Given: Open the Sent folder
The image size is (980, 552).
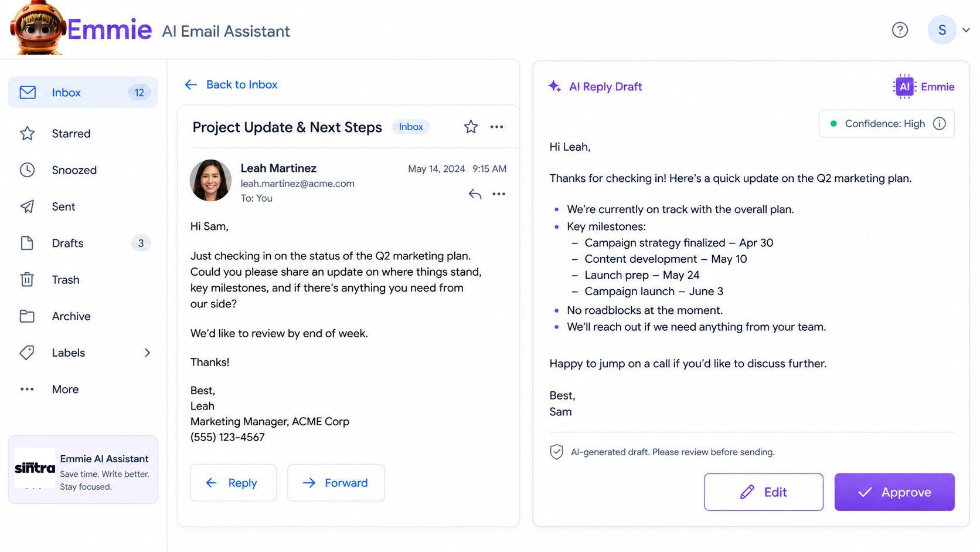Looking at the screenshot, I should coord(83,206).
